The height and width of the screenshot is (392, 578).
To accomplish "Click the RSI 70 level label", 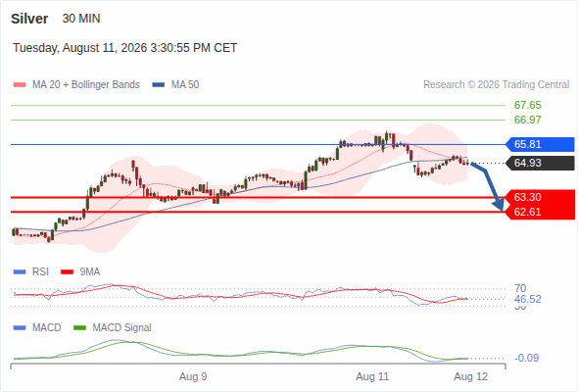I will [520, 288].
